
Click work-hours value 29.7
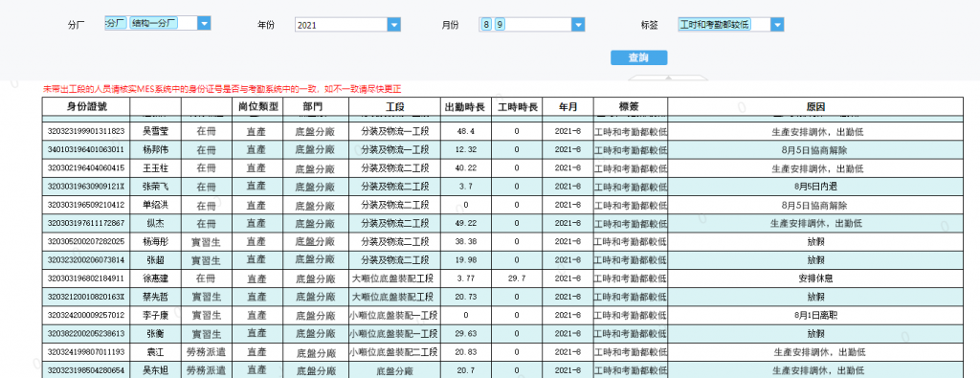tap(517, 278)
